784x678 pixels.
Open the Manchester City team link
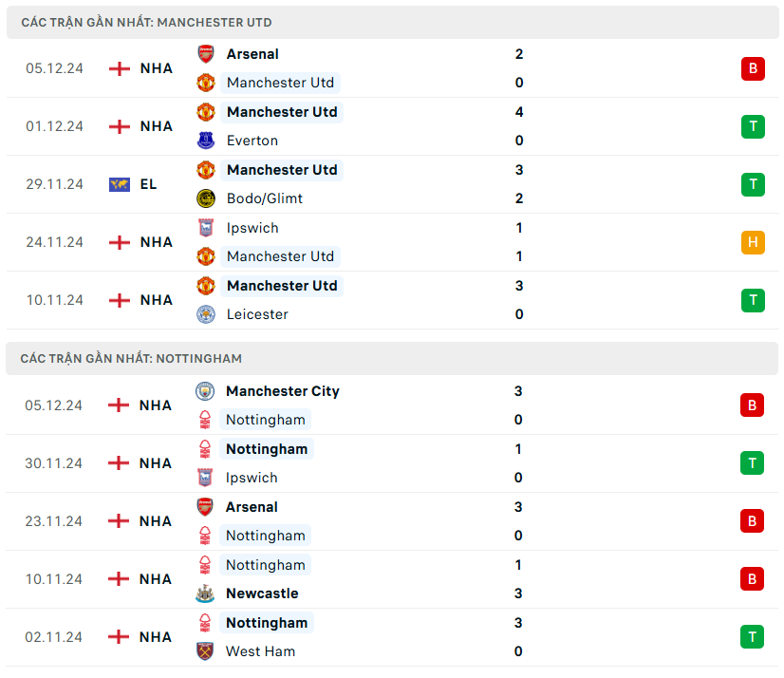[283, 391]
